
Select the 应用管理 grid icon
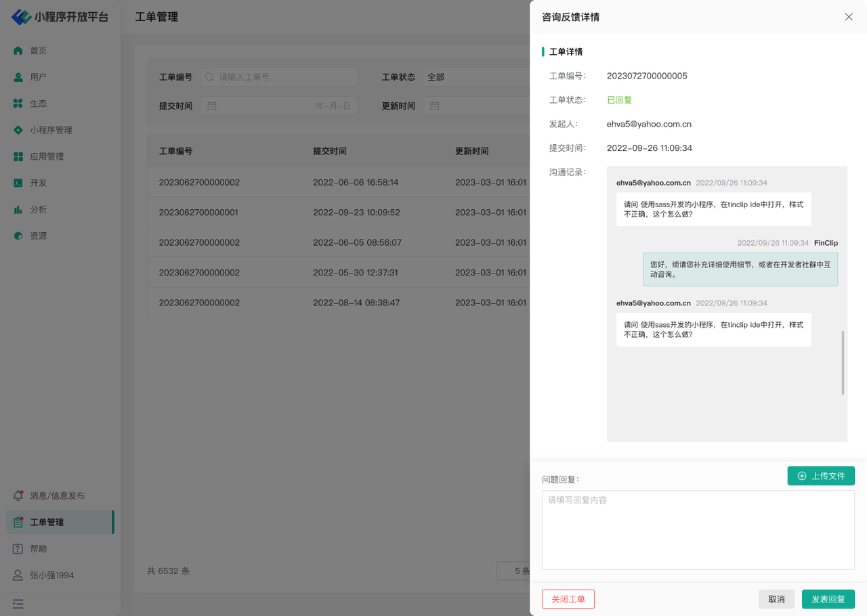coord(18,156)
